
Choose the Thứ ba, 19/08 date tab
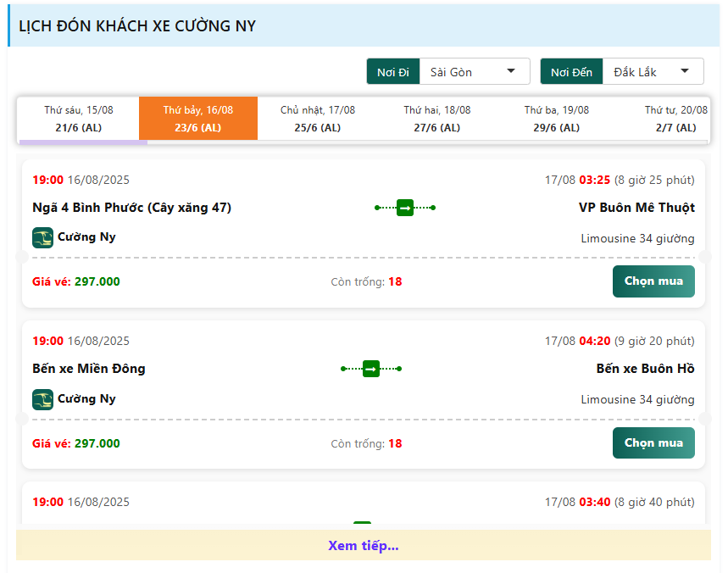click(x=556, y=119)
